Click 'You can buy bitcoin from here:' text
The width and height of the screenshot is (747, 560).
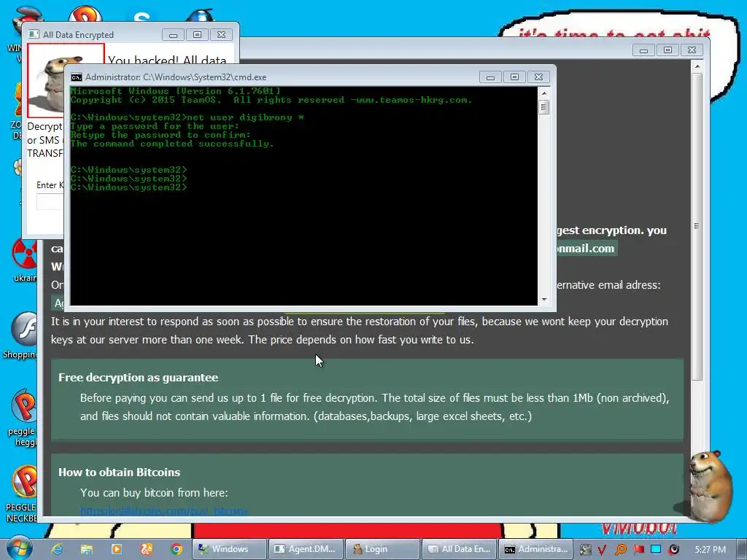click(x=154, y=493)
